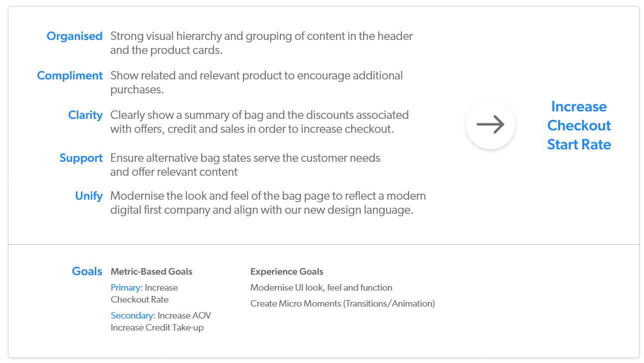This screenshot has height=363, width=644.
Task: Select the Organised heading label
Action: 74,36
